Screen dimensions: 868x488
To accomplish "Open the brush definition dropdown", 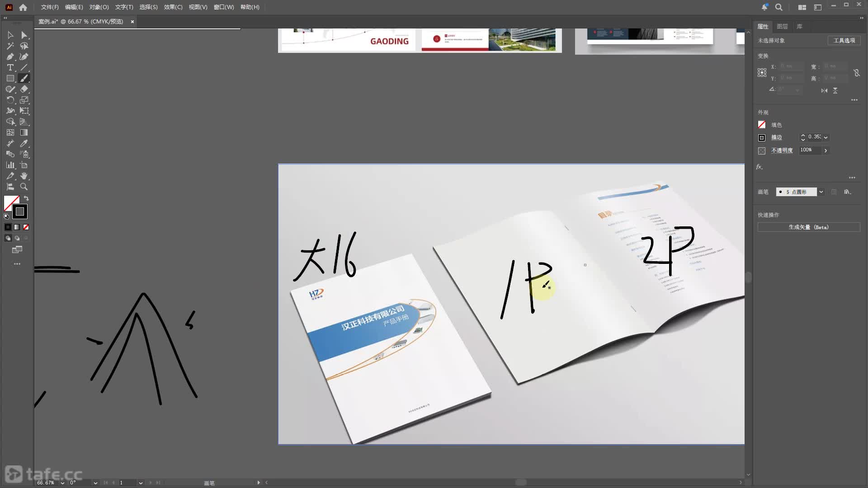I will tap(821, 192).
